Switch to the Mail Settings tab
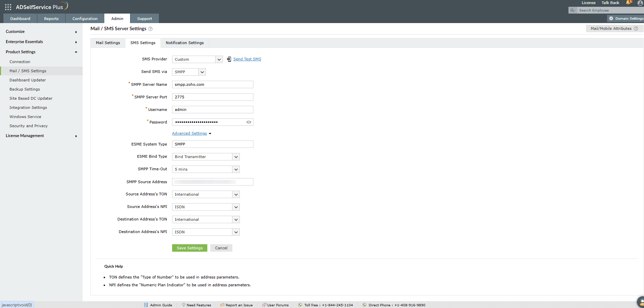This screenshot has width=644, height=308. 108,43
